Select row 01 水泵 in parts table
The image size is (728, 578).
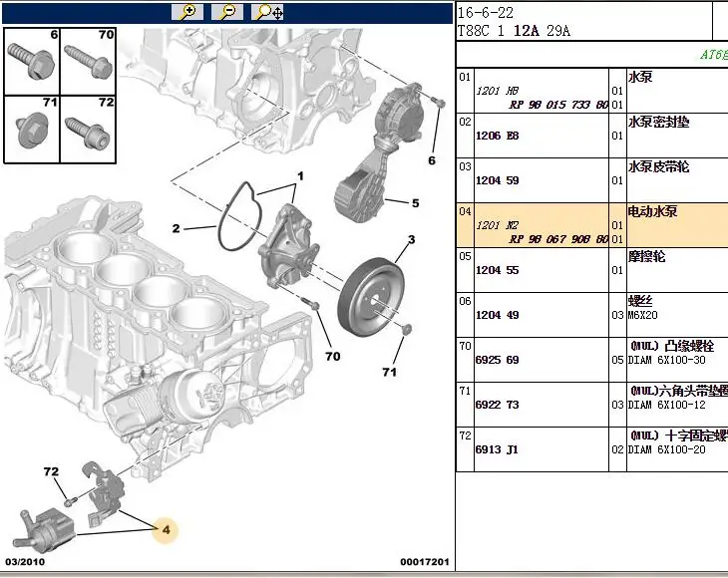point(592,91)
